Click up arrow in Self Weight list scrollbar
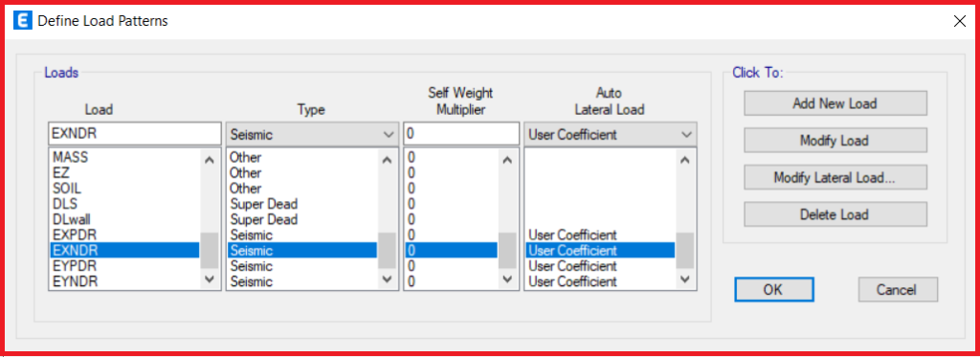The width and height of the screenshot is (980, 357). (x=507, y=160)
